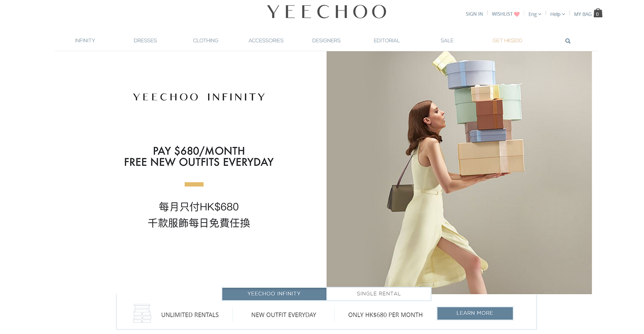644x334 pixels.
Task: Click the pink wishlist heart icon
Action: click(517, 14)
